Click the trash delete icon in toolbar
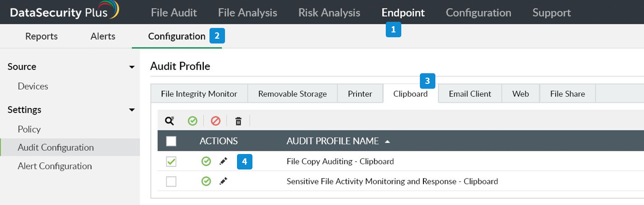644x205 pixels. click(x=238, y=121)
